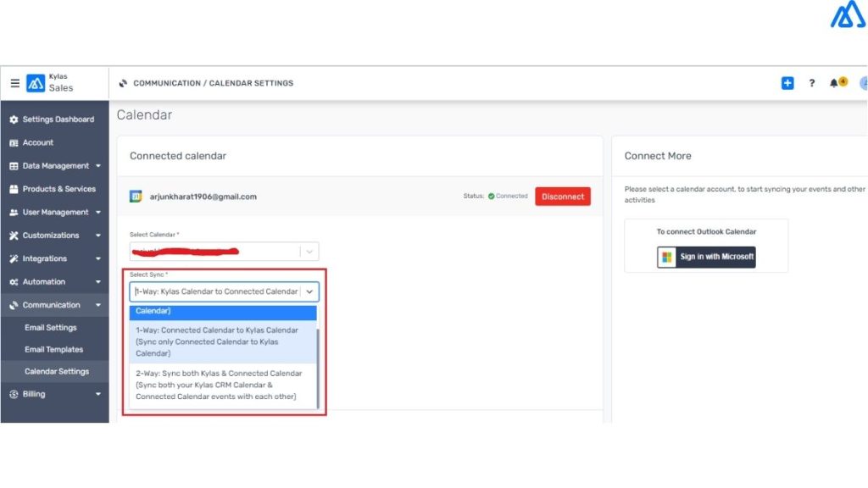Open the Select Calendar dropdown arrow

[x=309, y=252]
